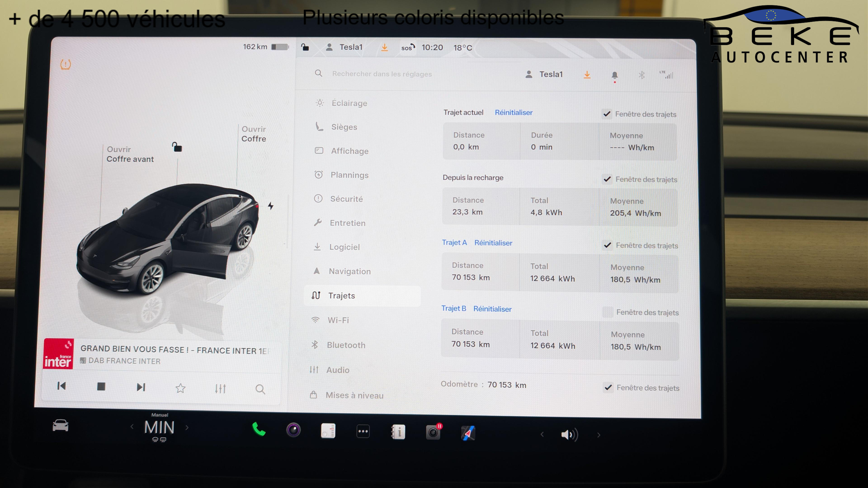Tap the charging bolt icon beside car

coord(271,206)
